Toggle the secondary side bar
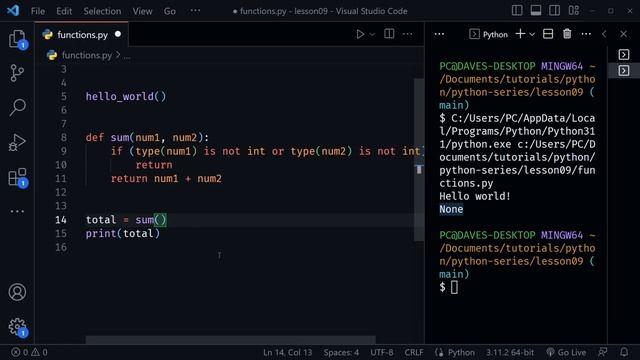Viewport: 640px width, 360px height. click(x=555, y=11)
